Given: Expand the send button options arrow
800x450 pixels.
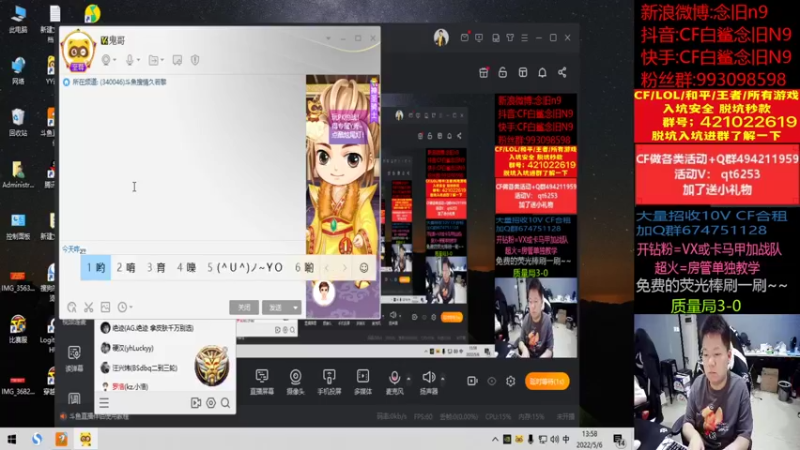Looking at the screenshot, I should pyautogui.click(x=295, y=307).
